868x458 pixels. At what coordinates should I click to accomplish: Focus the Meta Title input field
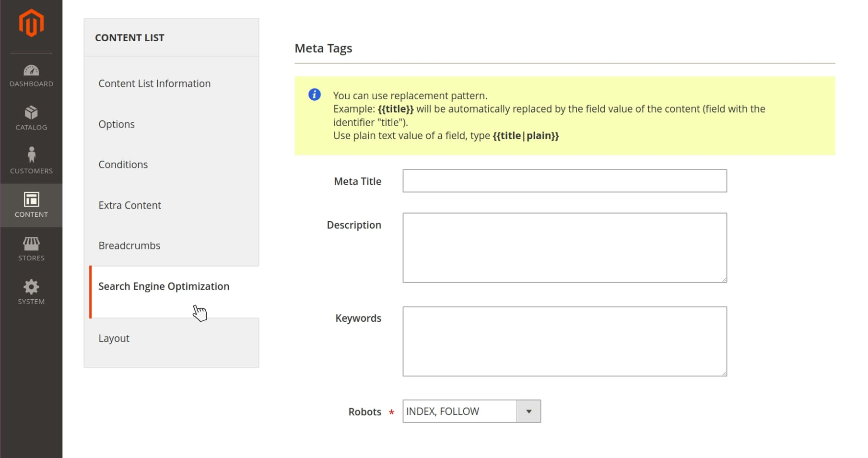coord(564,181)
